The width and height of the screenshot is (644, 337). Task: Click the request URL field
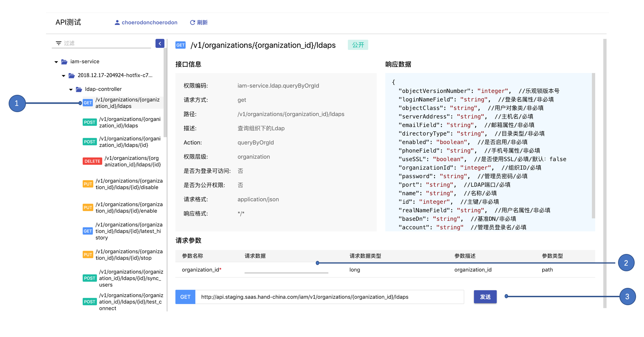[x=330, y=297]
